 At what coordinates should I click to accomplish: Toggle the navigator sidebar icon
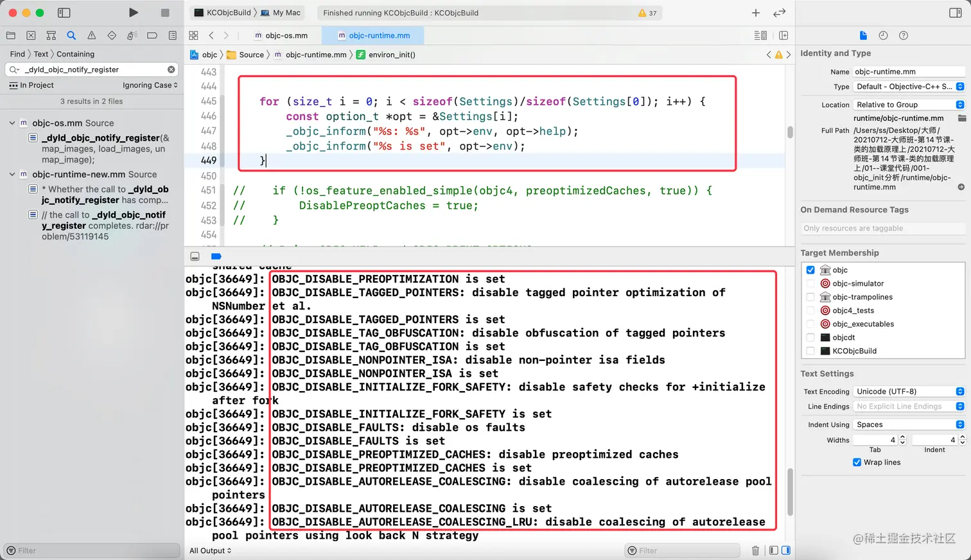[x=64, y=13]
